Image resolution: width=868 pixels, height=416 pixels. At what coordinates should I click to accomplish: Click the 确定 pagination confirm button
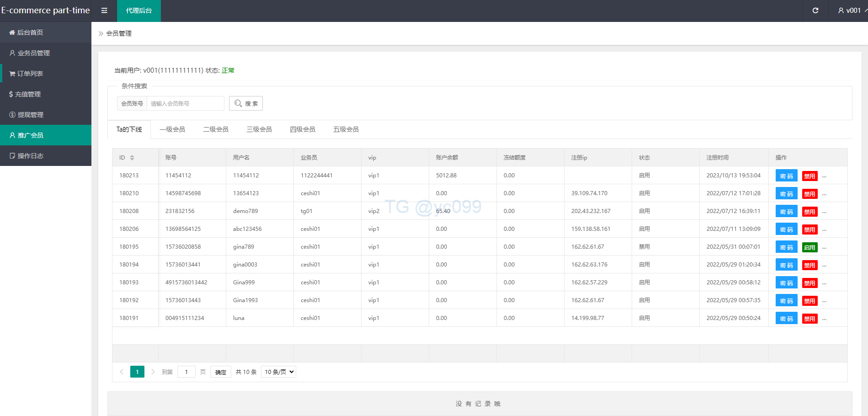pyautogui.click(x=221, y=372)
